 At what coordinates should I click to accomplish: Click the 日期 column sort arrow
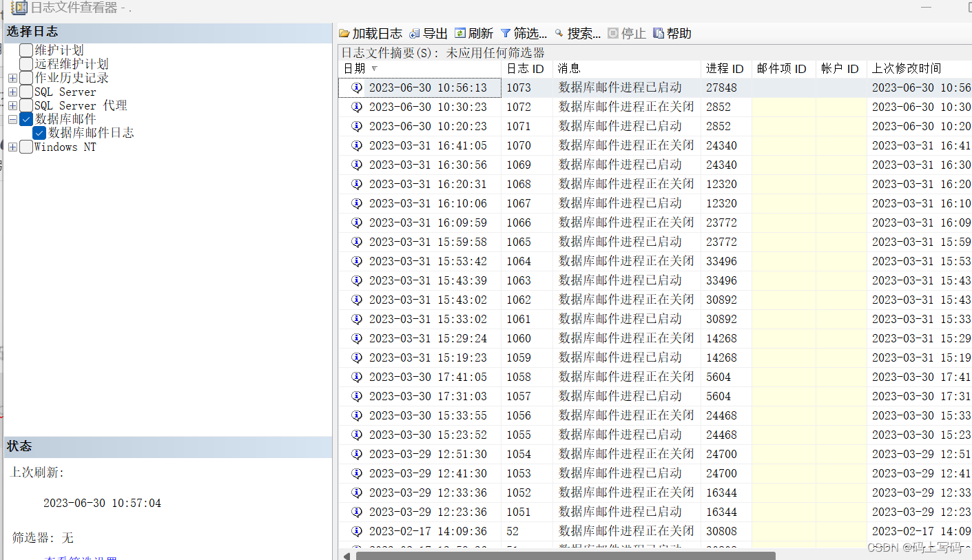[375, 68]
